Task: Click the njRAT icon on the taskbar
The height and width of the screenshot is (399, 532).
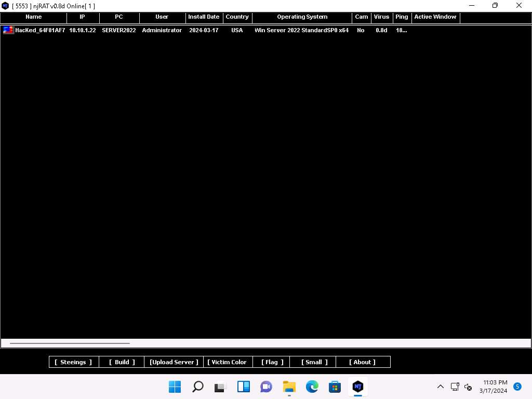Action: 357,387
